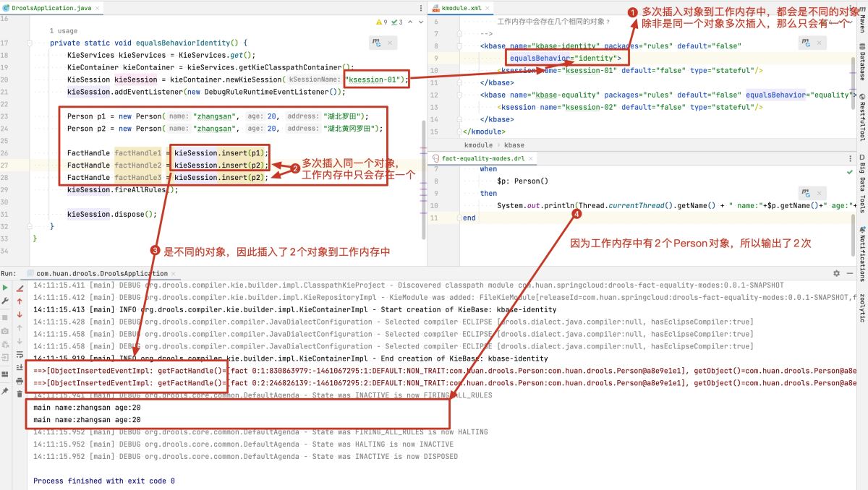Click 'Process finished with exit code 0' line
This screenshot has width=868, height=490.
coord(104,481)
